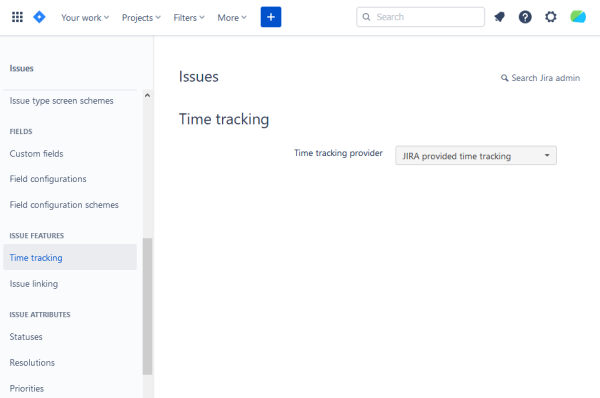Screen dimensions: 600x398
Task: Open Priorities in the sidebar
Action: (x=27, y=388)
